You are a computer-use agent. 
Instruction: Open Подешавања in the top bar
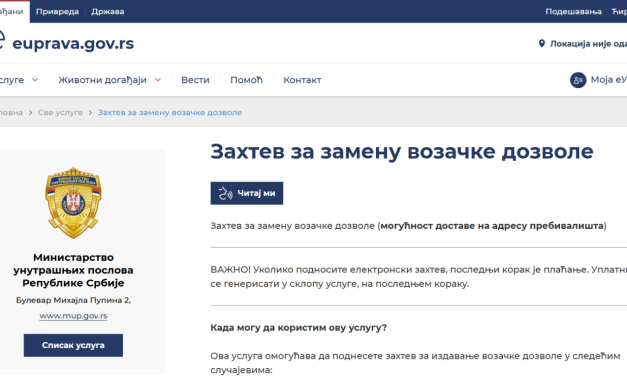[x=573, y=12]
